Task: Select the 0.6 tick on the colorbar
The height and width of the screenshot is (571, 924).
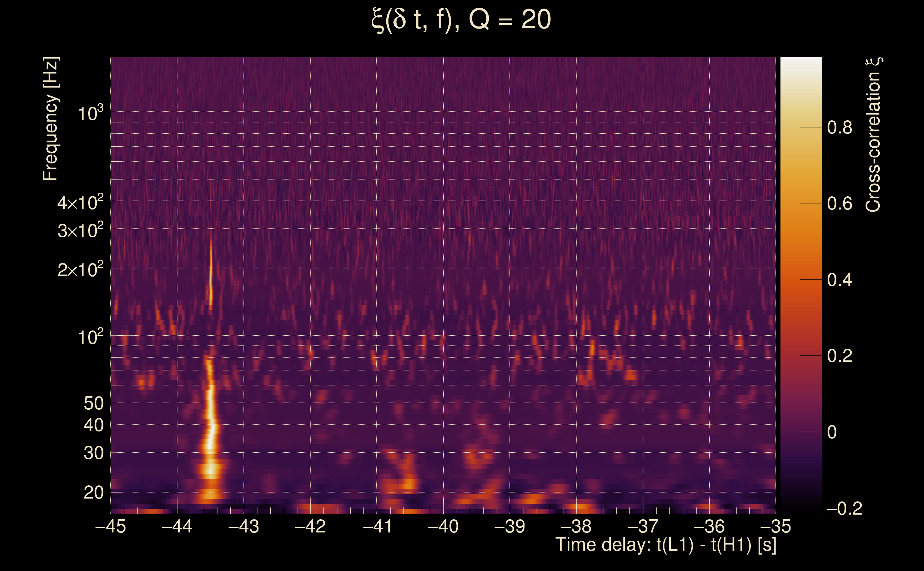Action: tap(839, 204)
